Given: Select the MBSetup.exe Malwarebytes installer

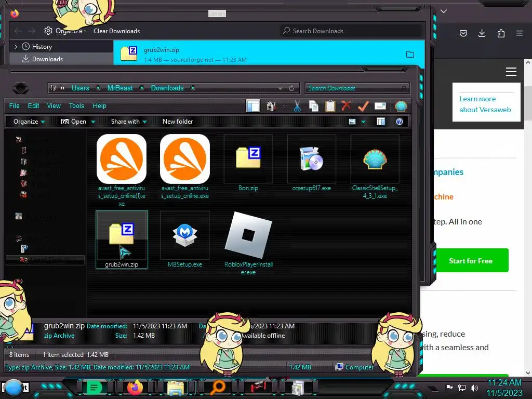Looking at the screenshot, I should pyautogui.click(x=185, y=239).
